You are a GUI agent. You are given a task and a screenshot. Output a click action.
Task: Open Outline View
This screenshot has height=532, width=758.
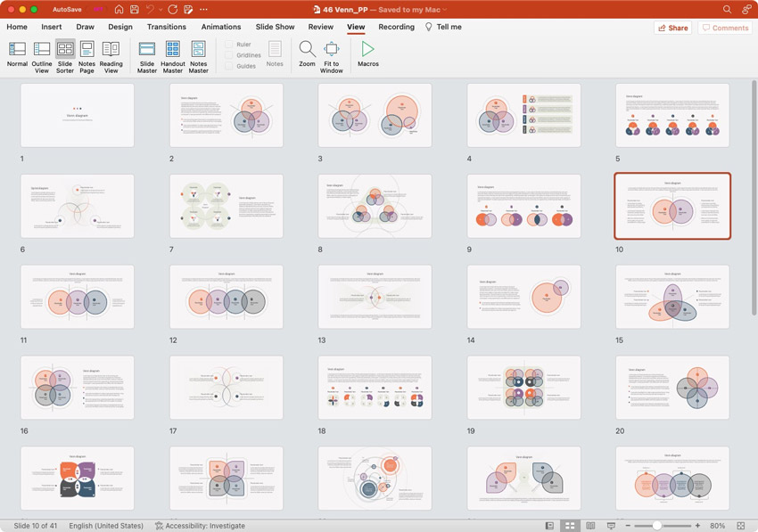pos(41,56)
